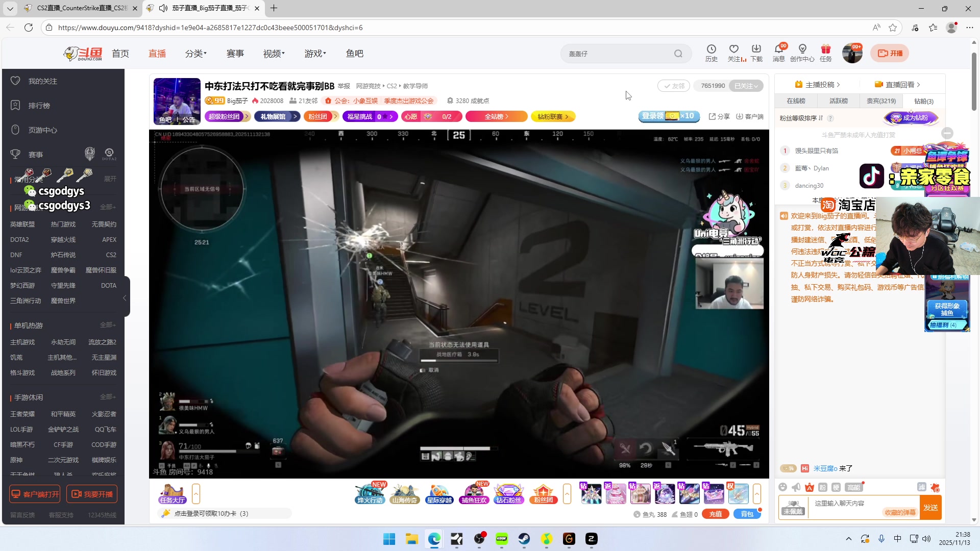Expand the 分类 category dropdown

point(195,54)
